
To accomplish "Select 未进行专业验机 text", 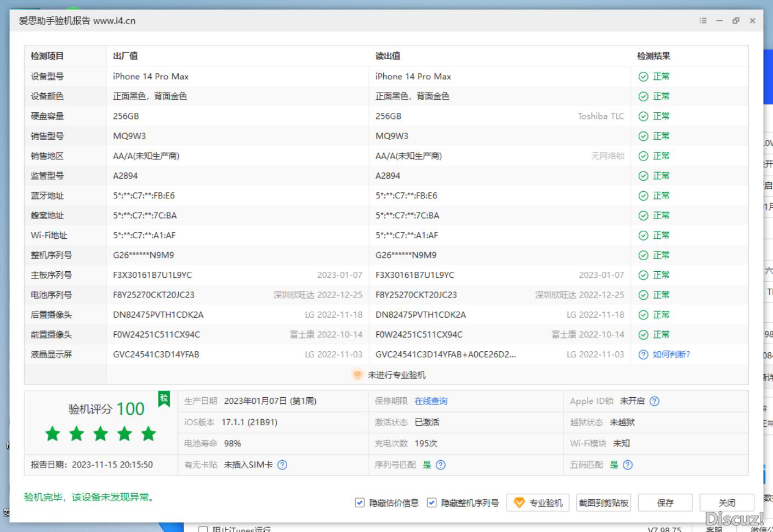I will (x=396, y=375).
